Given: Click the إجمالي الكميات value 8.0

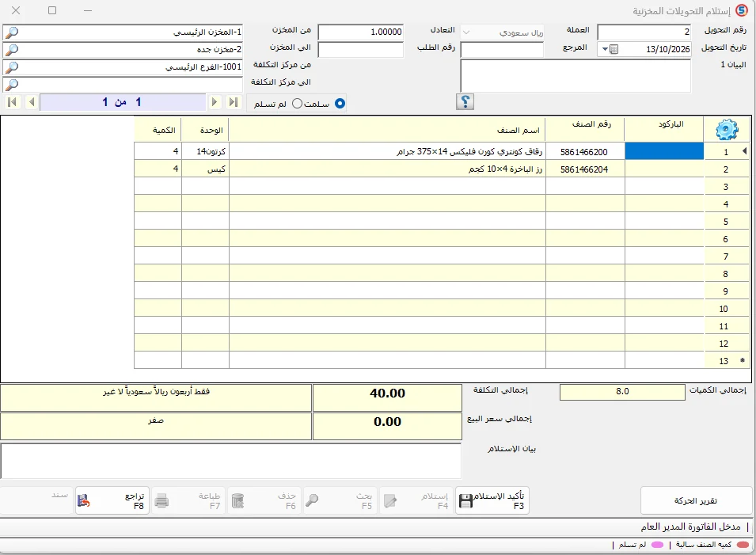Looking at the screenshot, I should (622, 392).
